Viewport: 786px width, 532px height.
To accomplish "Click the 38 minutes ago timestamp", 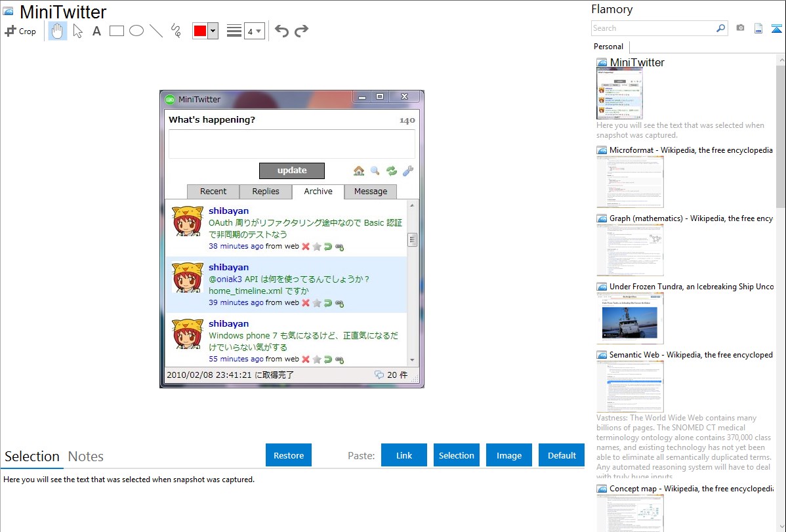I will point(236,246).
